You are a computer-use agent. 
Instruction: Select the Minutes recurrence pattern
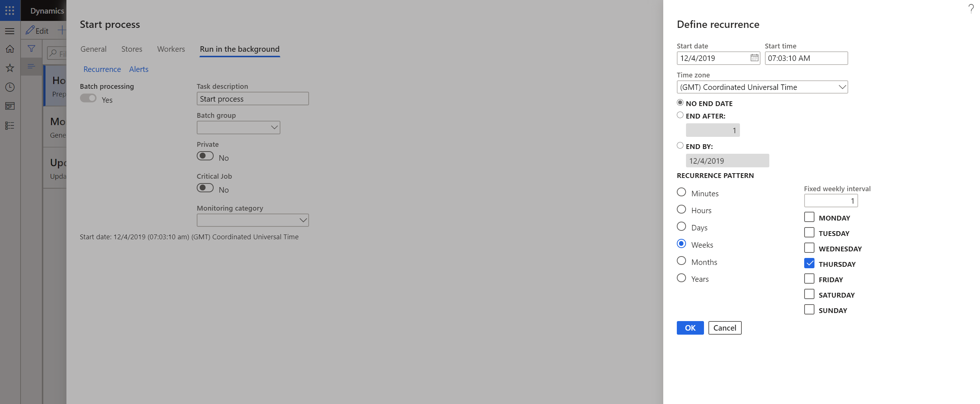pos(681,192)
